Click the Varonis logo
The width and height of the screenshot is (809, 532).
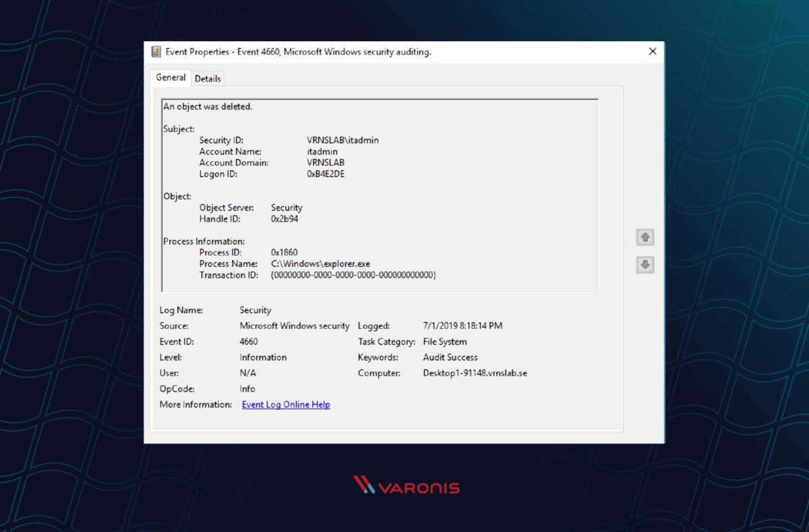404,485
